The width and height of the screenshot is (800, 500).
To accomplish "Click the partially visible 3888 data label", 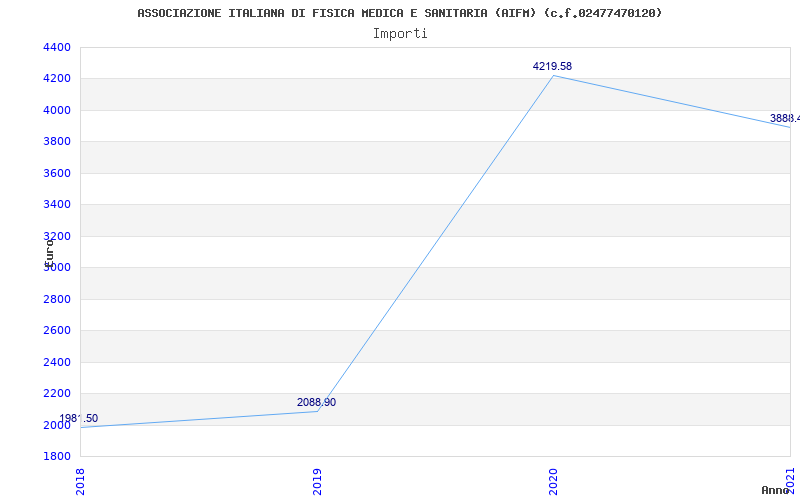I will [785, 119].
